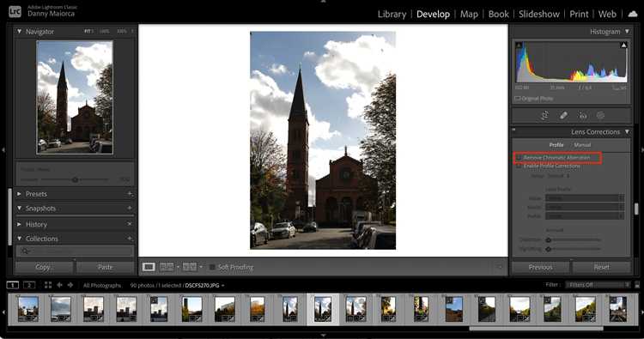Select the Healing brush tool icon
Image resolution: width=644 pixels, height=339 pixels.
click(563, 116)
